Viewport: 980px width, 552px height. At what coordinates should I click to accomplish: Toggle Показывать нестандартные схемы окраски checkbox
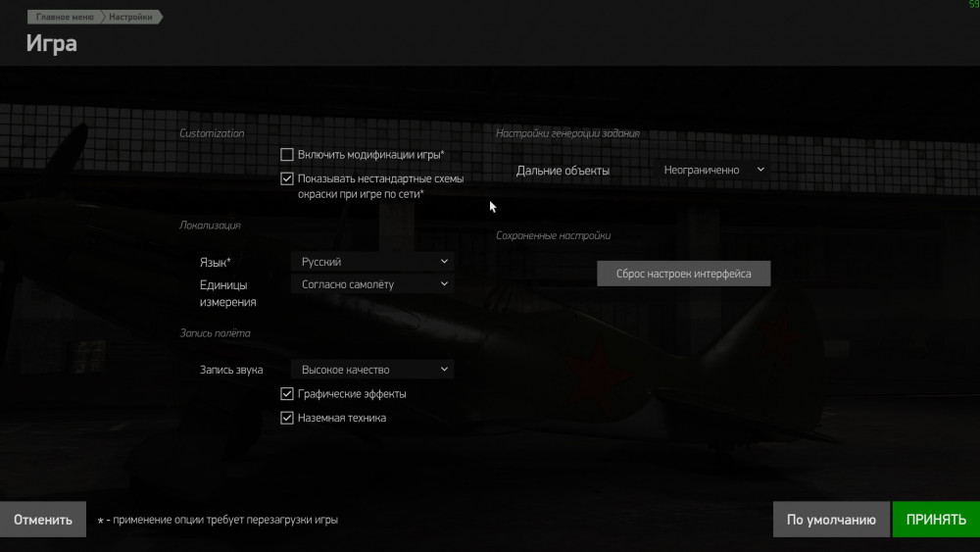(x=287, y=178)
